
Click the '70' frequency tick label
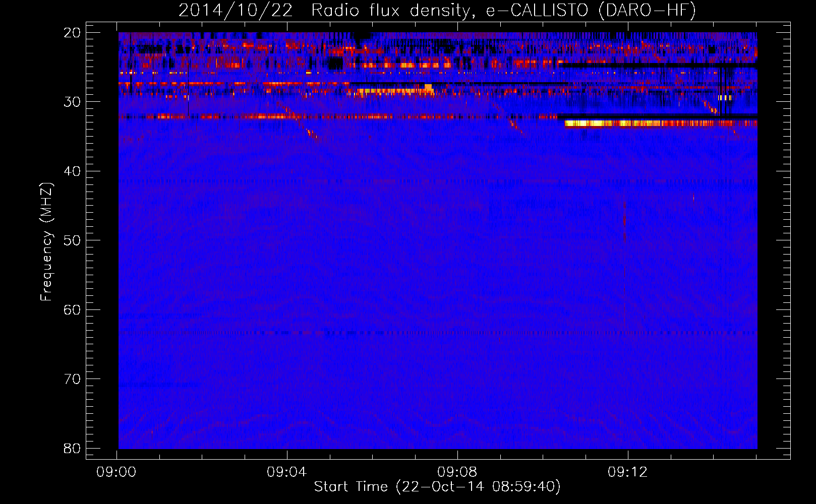coord(72,379)
